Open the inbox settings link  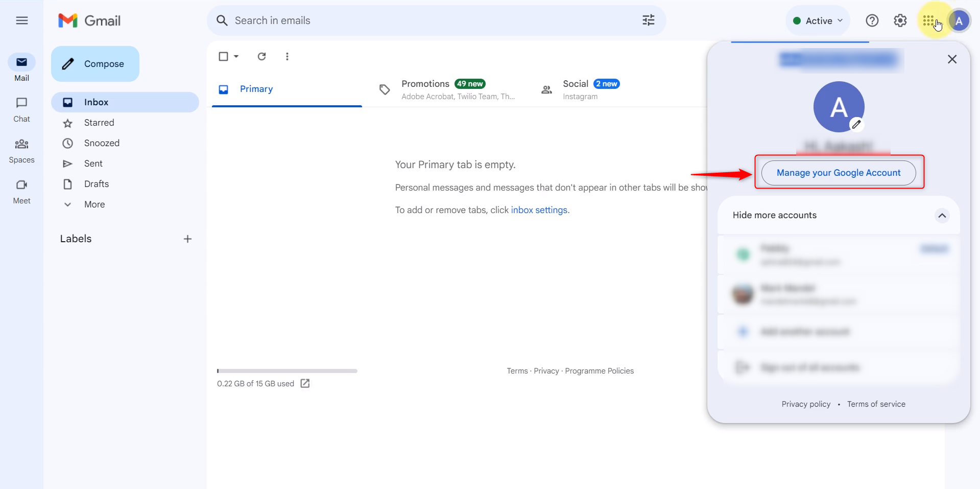[539, 210]
